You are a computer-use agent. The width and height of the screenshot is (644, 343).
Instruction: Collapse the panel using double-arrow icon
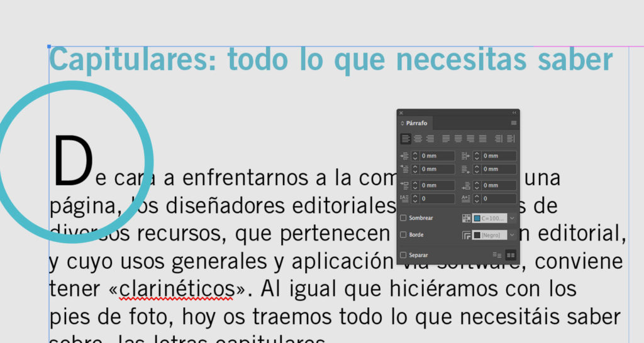coord(514,112)
